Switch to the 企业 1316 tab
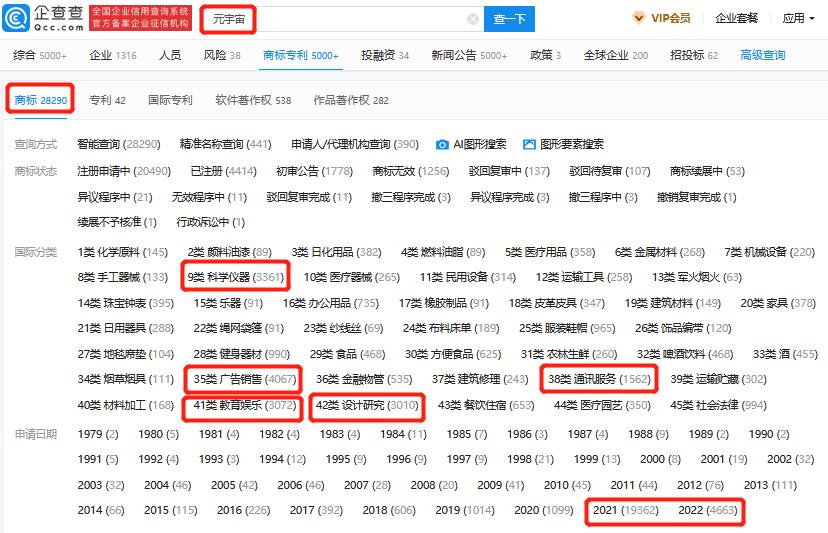The image size is (828, 533). pyautogui.click(x=113, y=55)
